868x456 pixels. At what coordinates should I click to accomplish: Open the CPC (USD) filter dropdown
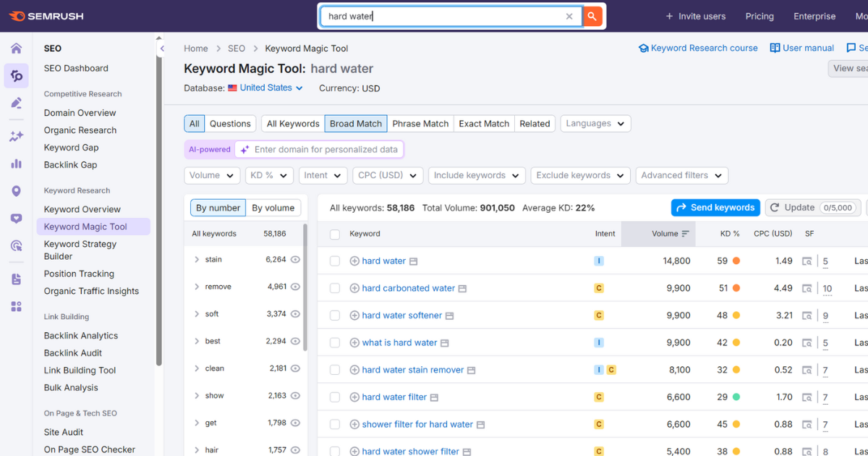click(388, 175)
